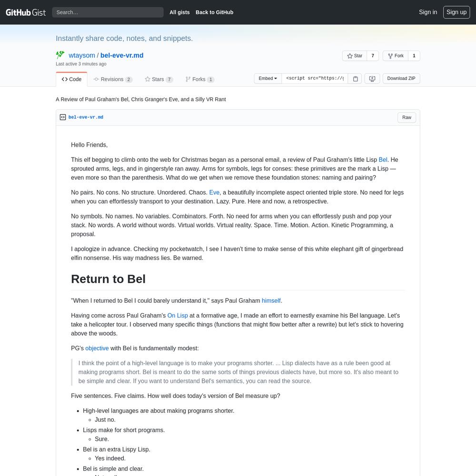Viewport: 476px width, 476px height.
Task: Select the embed script URL field
Action: click(x=315, y=79)
